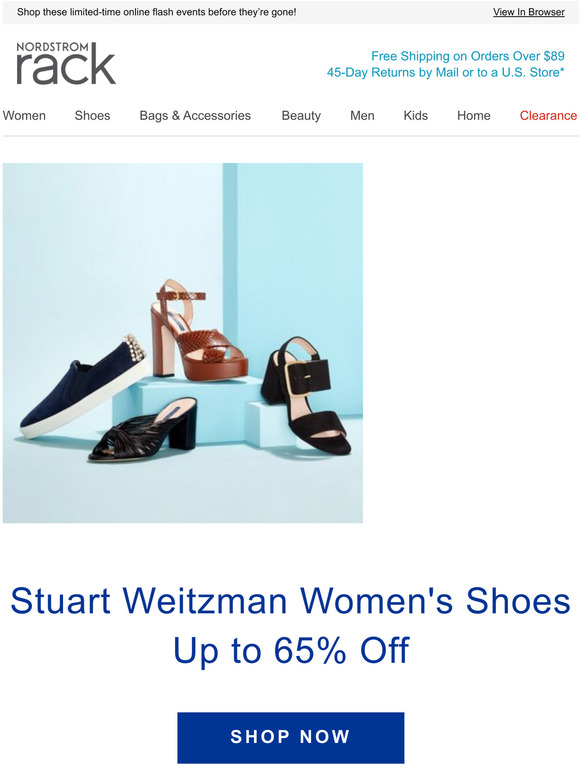Click 45-Day Returns by Mail text

[445, 73]
